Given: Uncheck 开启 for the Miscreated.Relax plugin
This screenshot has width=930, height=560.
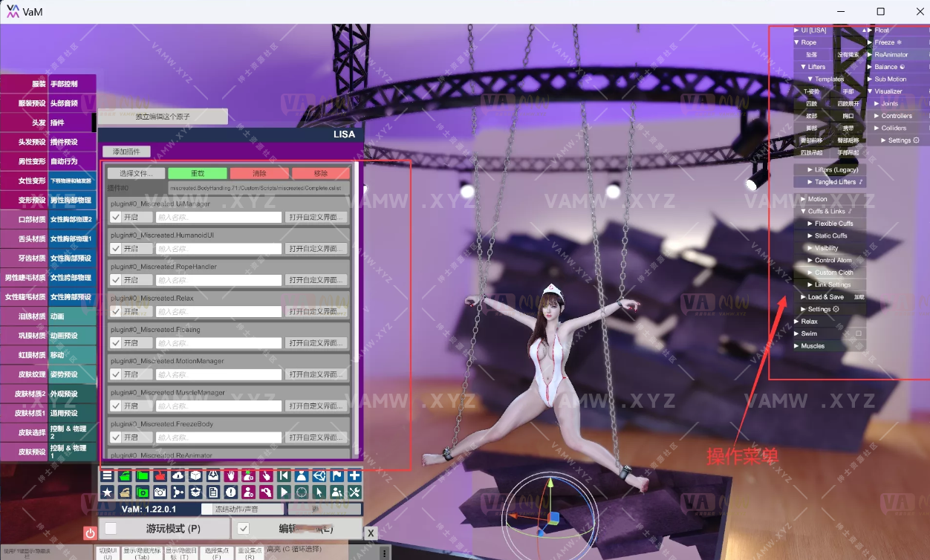Looking at the screenshot, I should [116, 311].
